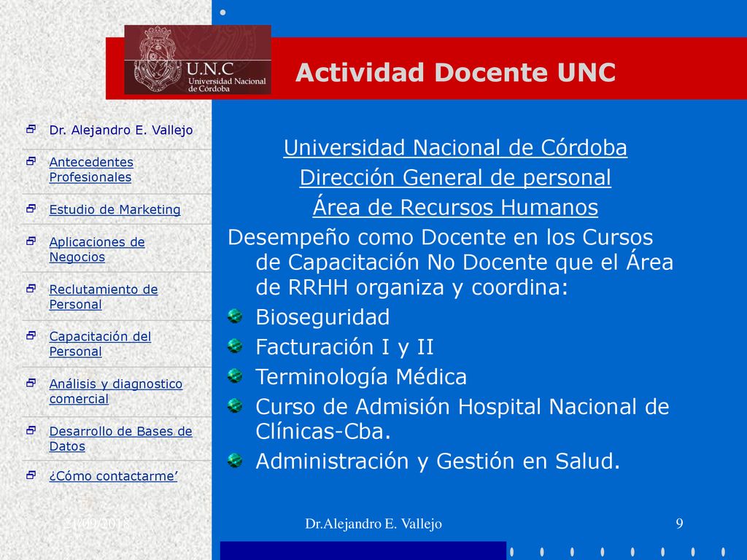Click green globe bullet beside Terminología Médica
The width and height of the screenshot is (747, 560).
pos(235,376)
